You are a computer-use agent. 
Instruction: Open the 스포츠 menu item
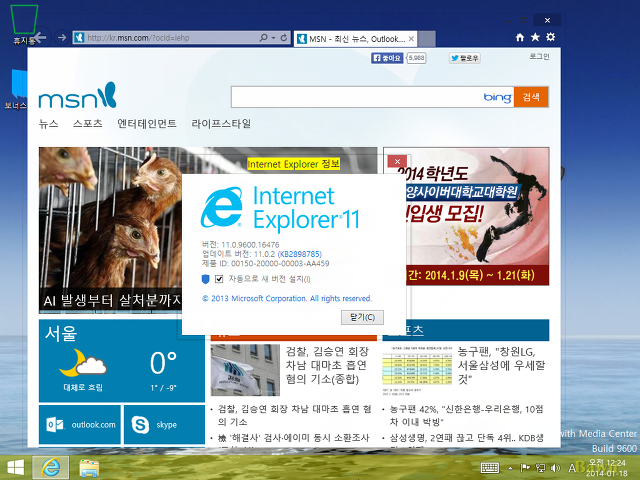(87, 123)
